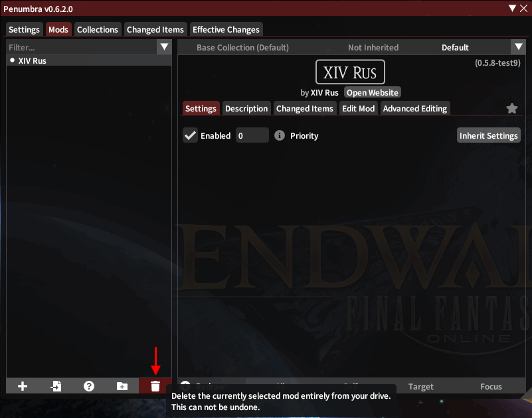Expand the Default collection dropdown arrow
Viewport: 532px width, 418px height.
click(x=519, y=47)
